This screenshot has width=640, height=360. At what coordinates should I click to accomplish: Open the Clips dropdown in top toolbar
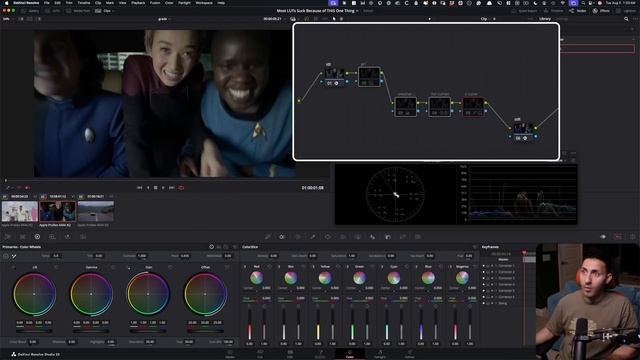click(x=105, y=11)
